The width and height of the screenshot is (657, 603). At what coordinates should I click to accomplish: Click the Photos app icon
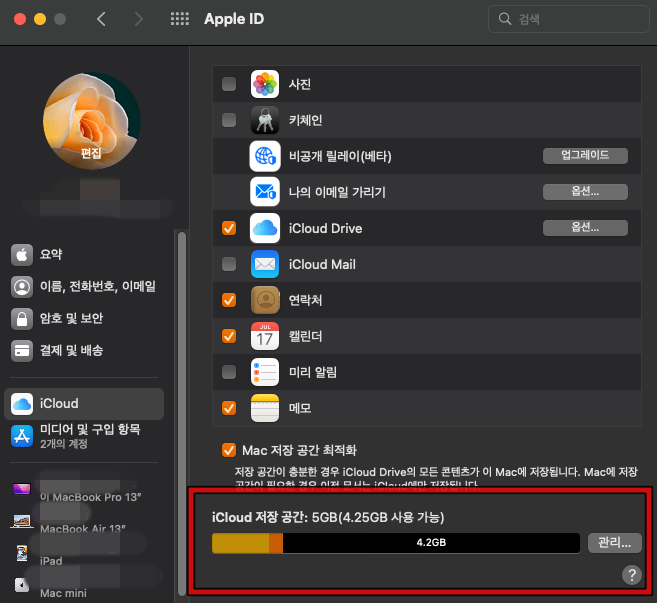[x=265, y=84]
